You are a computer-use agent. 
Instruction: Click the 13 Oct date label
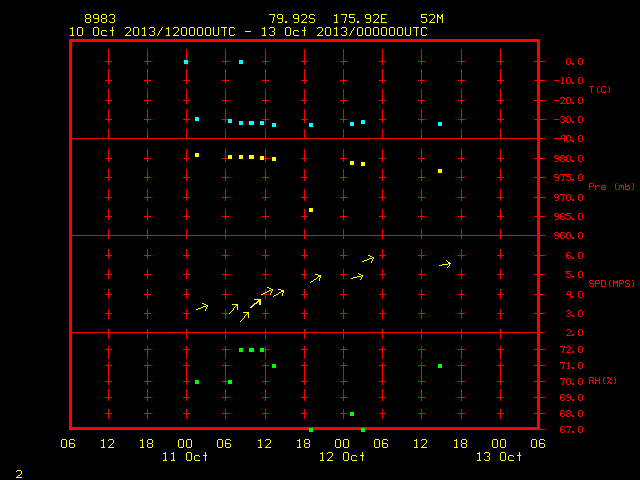tap(499, 457)
